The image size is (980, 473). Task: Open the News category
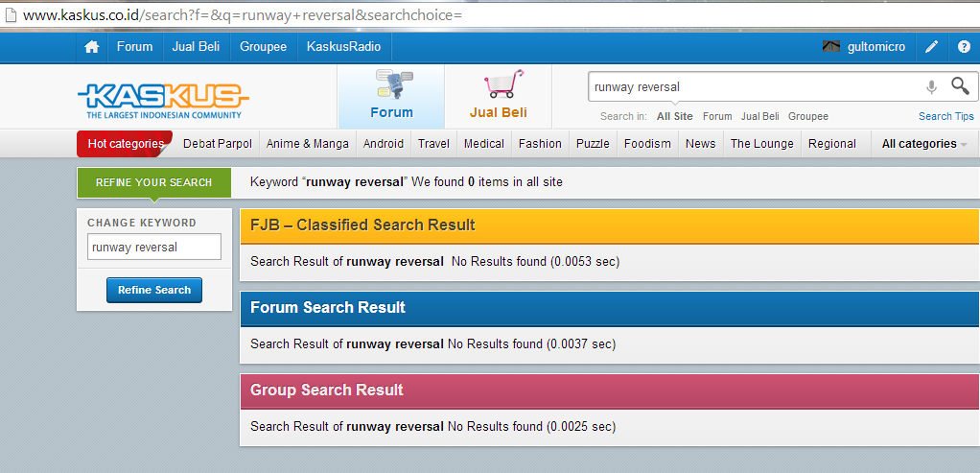[x=700, y=144]
